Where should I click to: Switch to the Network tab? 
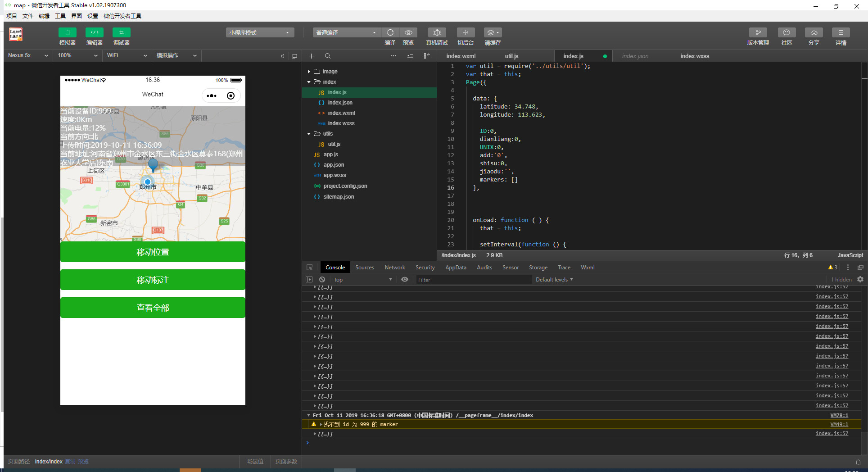pos(394,268)
